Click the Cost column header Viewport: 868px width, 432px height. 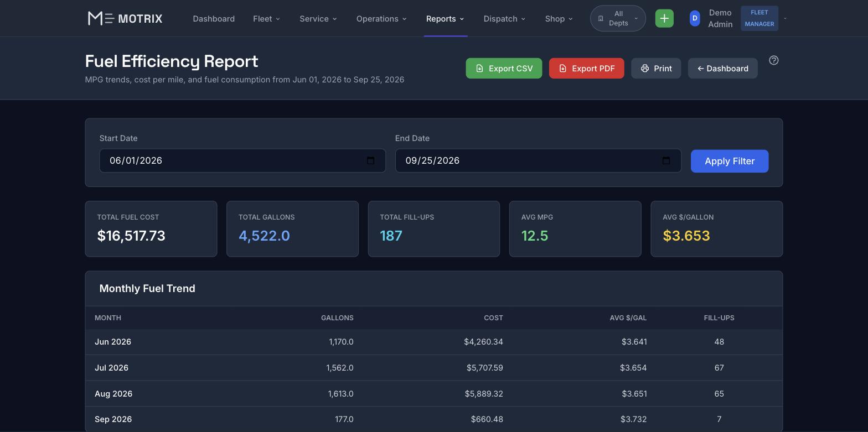[x=493, y=318]
